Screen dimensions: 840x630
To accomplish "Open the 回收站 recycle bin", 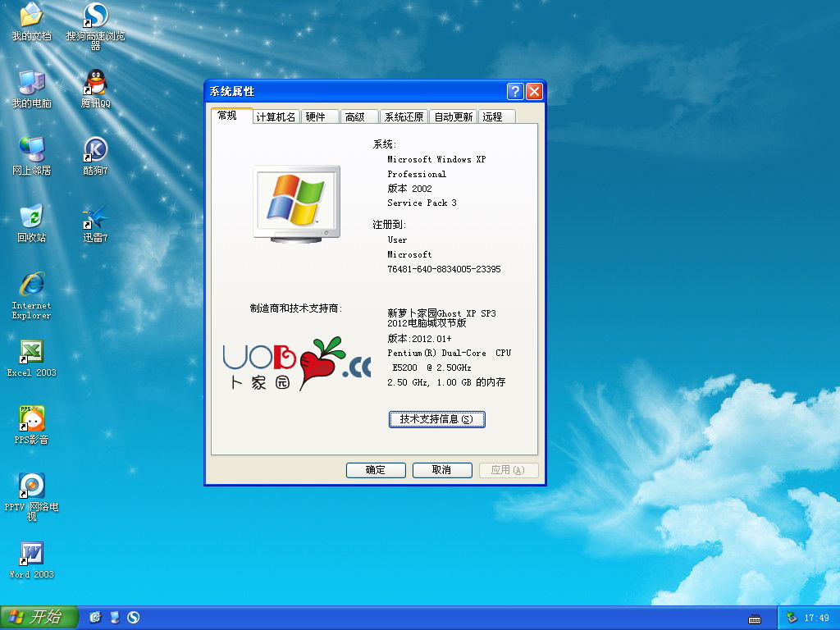I will click(x=31, y=217).
